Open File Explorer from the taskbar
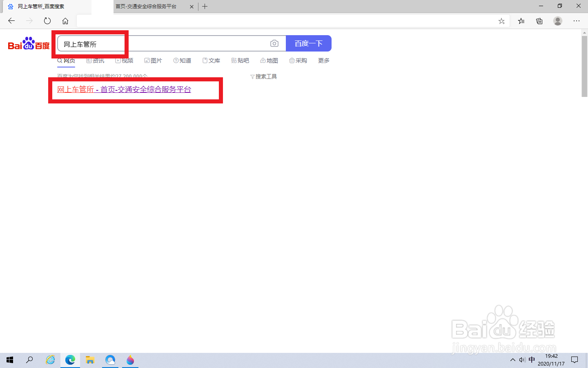588x368 pixels. click(x=90, y=360)
